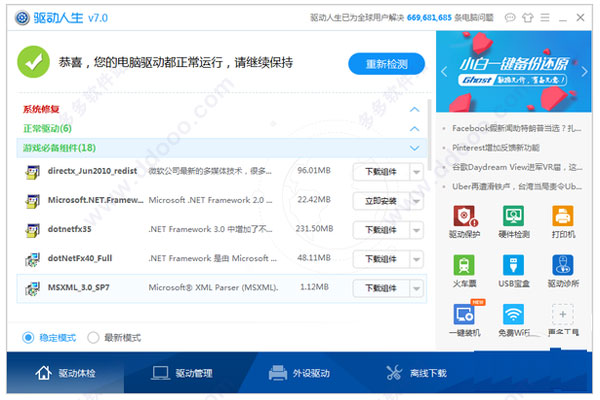Open dropdown arrow for directx_Jun2010_redist

(416, 172)
